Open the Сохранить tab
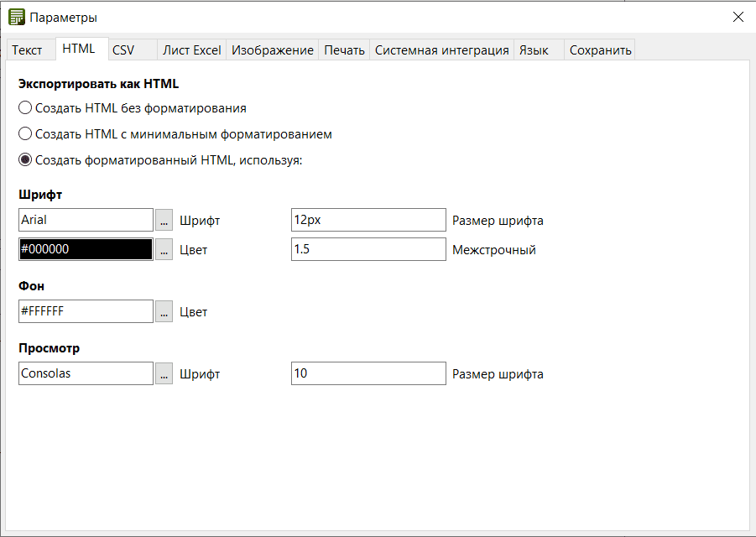 [600, 50]
